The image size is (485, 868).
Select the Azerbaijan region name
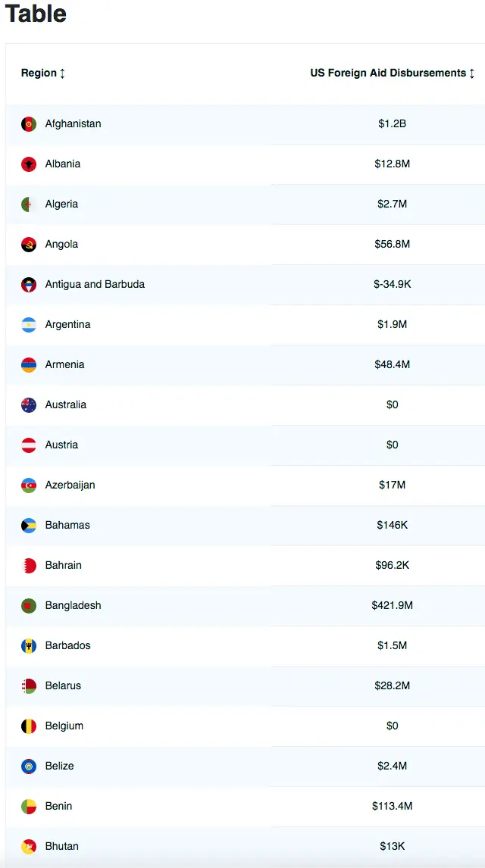pyautogui.click(x=70, y=485)
